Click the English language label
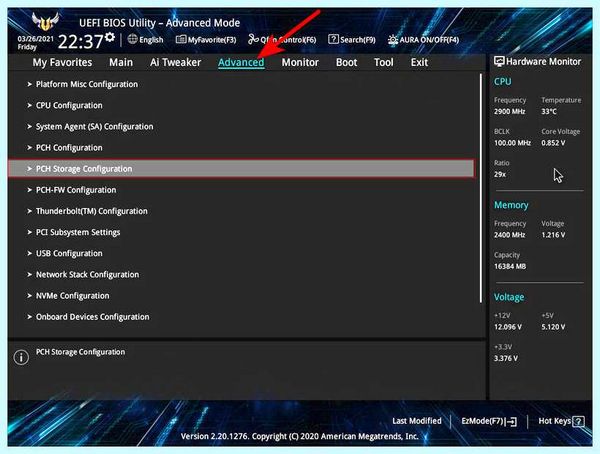This screenshot has width=600, height=454. [151, 39]
